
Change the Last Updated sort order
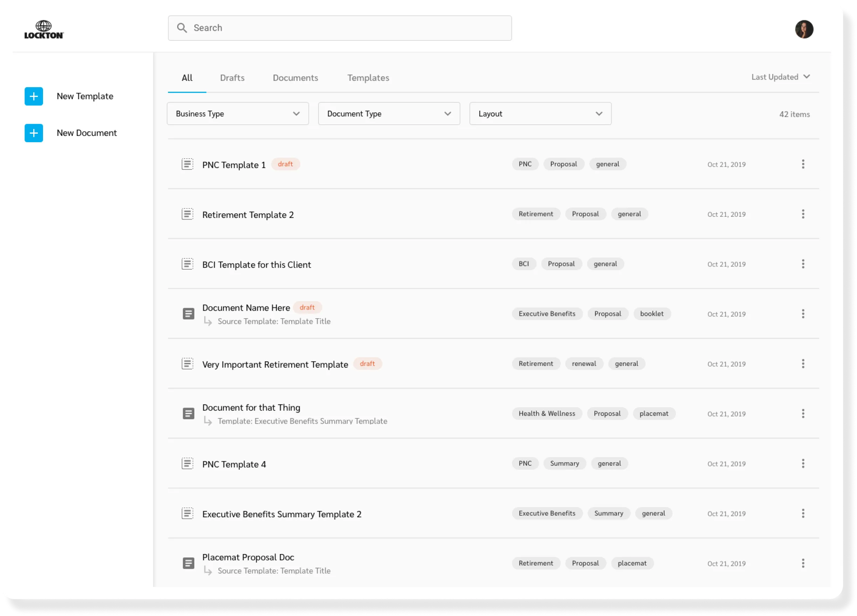pos(780,77)
